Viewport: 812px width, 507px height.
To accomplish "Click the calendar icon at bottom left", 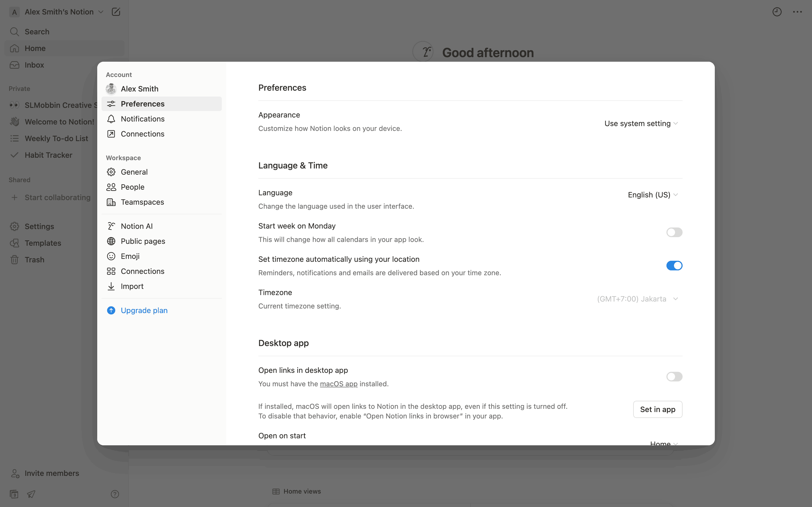I will coord(14,494).
